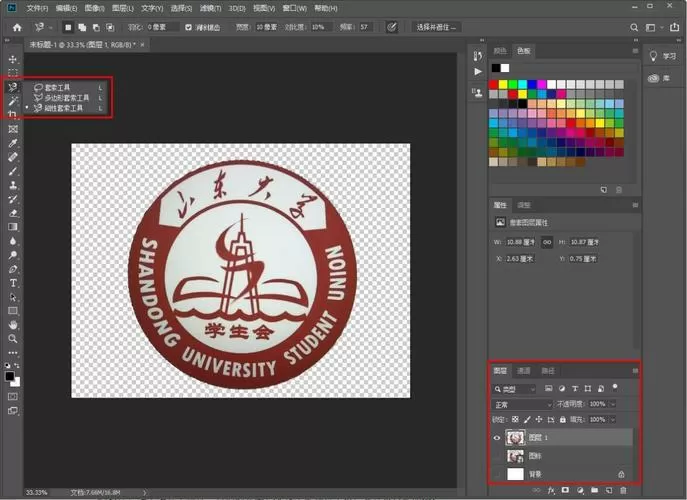Enable the Add to selection mode
The image size is (687, 500).
[82, 28]
